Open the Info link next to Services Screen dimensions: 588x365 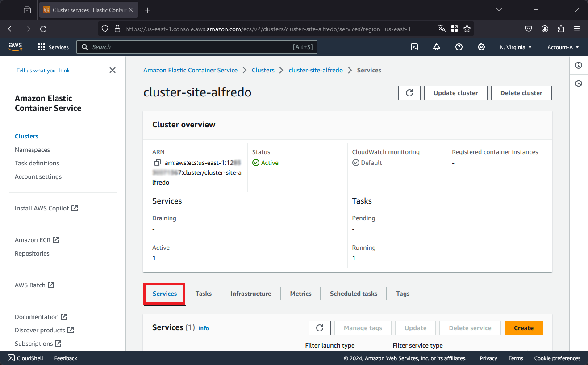click(x=204, y=328)
